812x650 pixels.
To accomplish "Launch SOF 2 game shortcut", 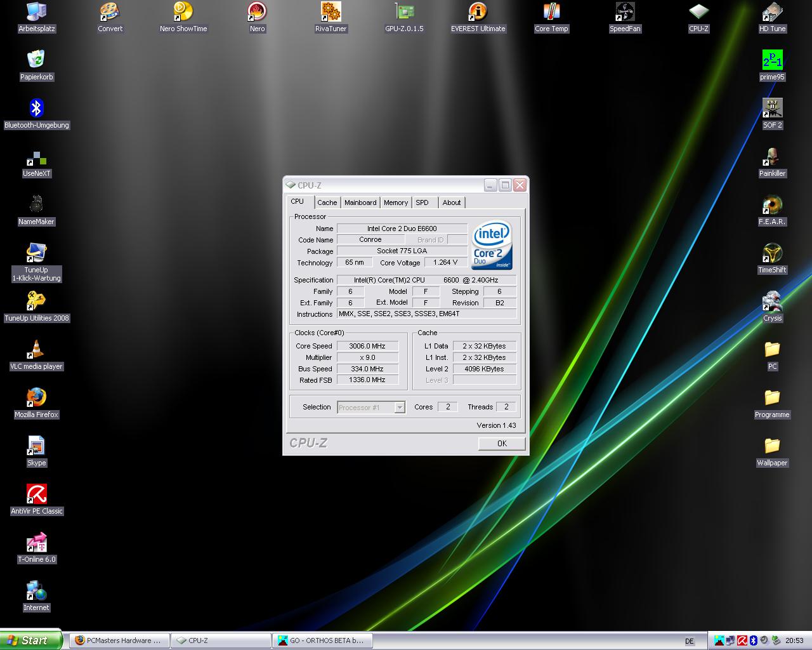I will [772, 114].
